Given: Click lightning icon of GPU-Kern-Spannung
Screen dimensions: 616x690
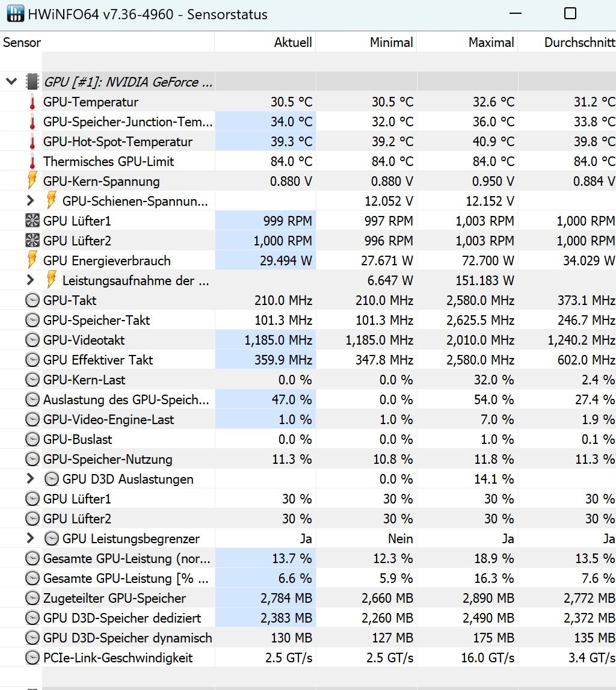Looking at the screenshot, I should 32,180.
